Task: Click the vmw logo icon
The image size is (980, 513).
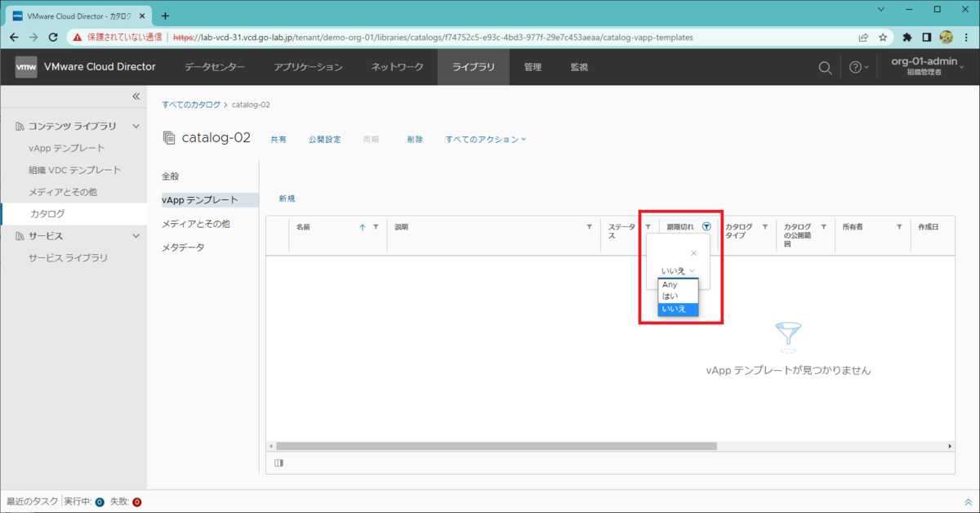Action: point(25,67)
